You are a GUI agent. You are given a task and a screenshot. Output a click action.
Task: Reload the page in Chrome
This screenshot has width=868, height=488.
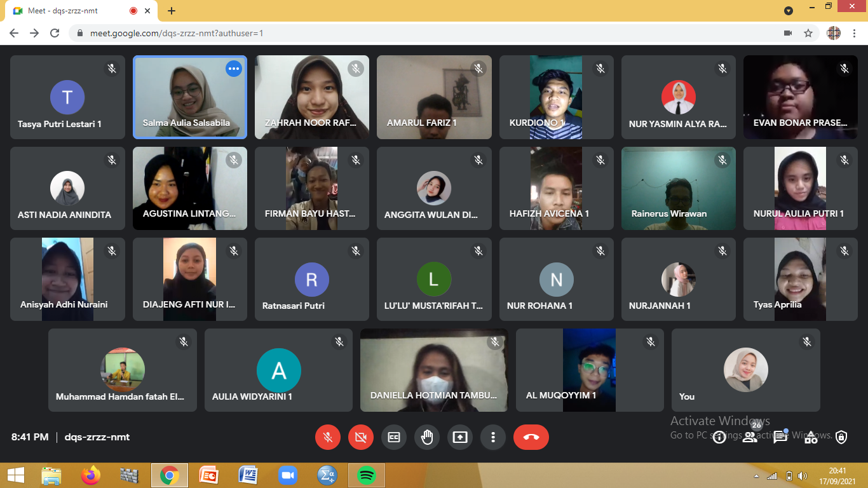(x=55, y=33)
